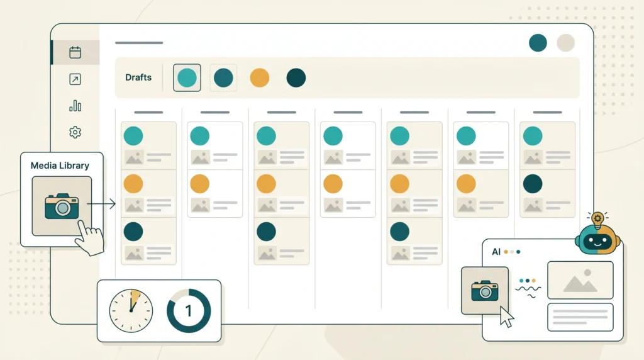
Task: Click image thumbnail in first column's orange card
Action: pos(134,205)
